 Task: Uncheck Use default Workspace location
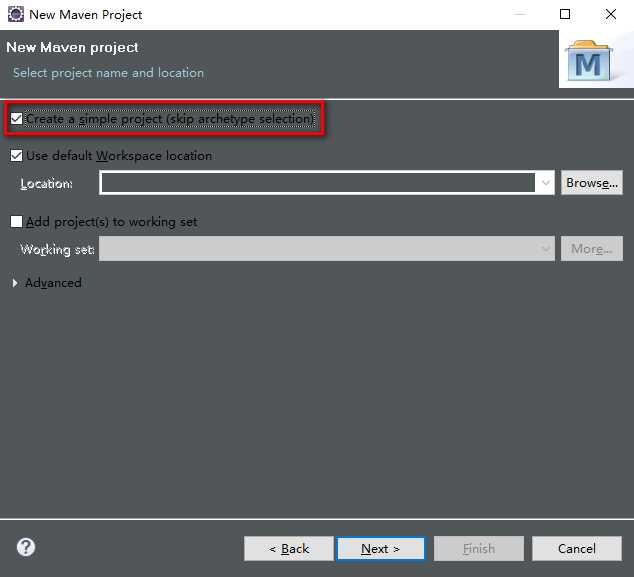[x=17, y=156]
